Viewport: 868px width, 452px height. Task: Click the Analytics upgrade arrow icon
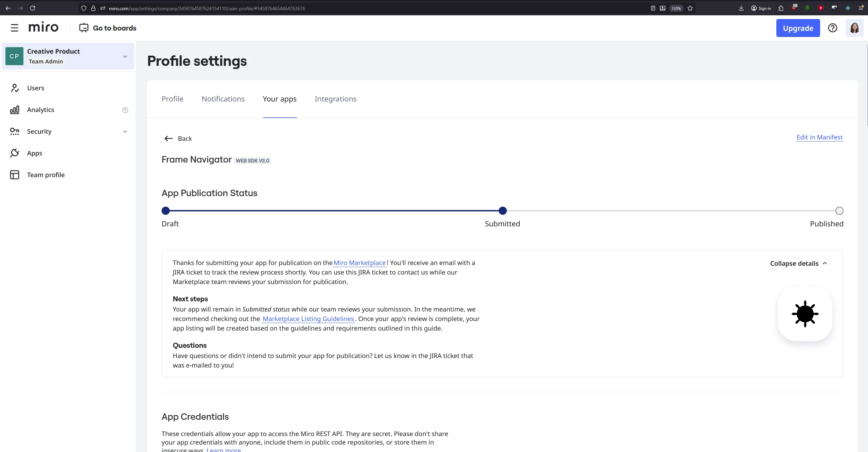[x=125, y=110]
